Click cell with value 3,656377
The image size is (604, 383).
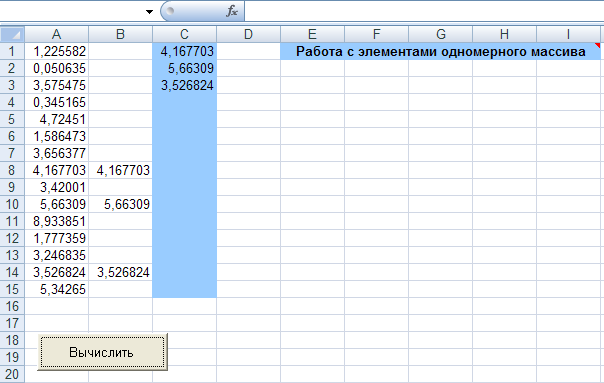pos(57,153)
